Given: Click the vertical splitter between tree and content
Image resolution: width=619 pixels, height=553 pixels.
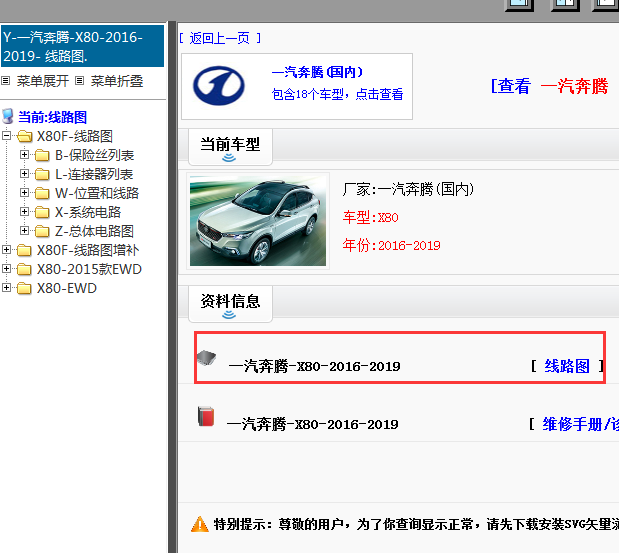Looking at the screenshot, I should tap(172, 287).
